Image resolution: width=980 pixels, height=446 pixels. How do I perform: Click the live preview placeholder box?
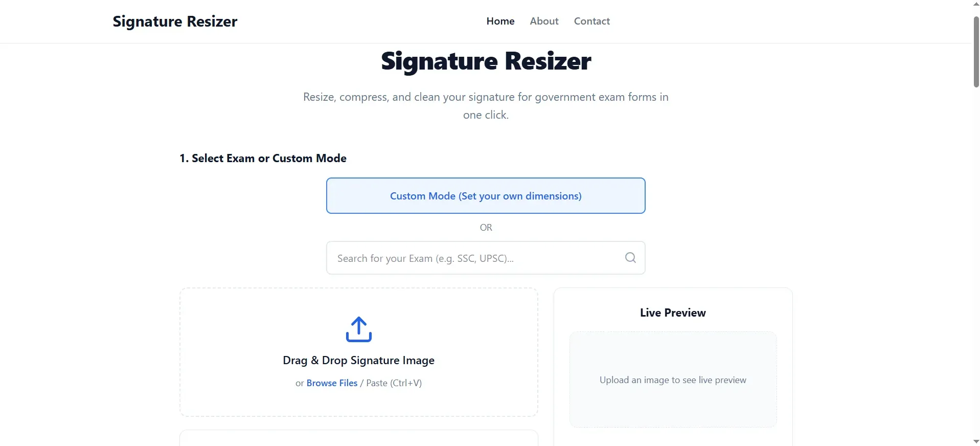click(673, 380)
